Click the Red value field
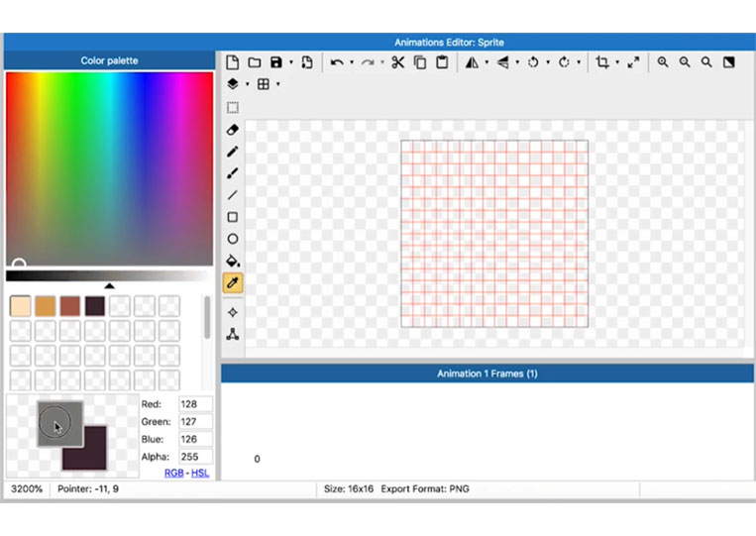 195,404
